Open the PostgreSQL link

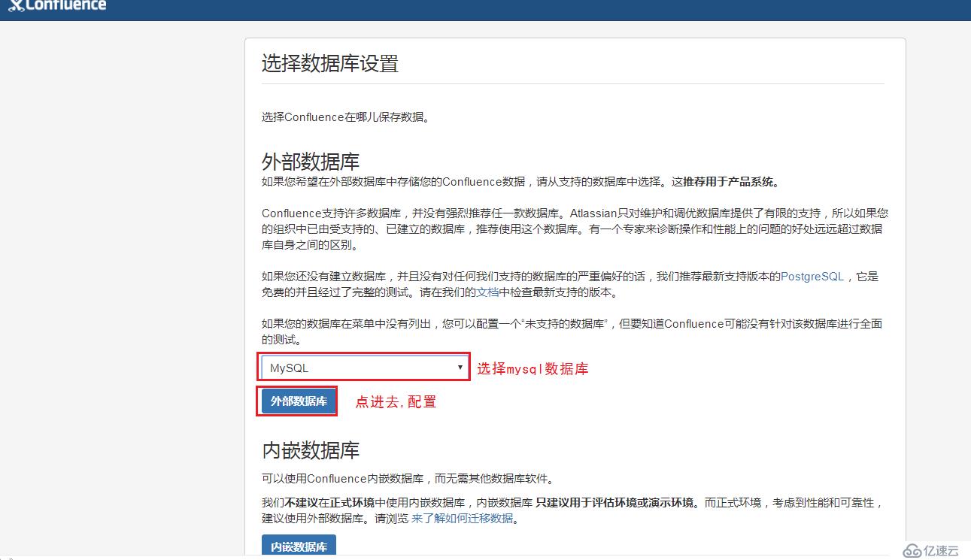pos(812,277)
